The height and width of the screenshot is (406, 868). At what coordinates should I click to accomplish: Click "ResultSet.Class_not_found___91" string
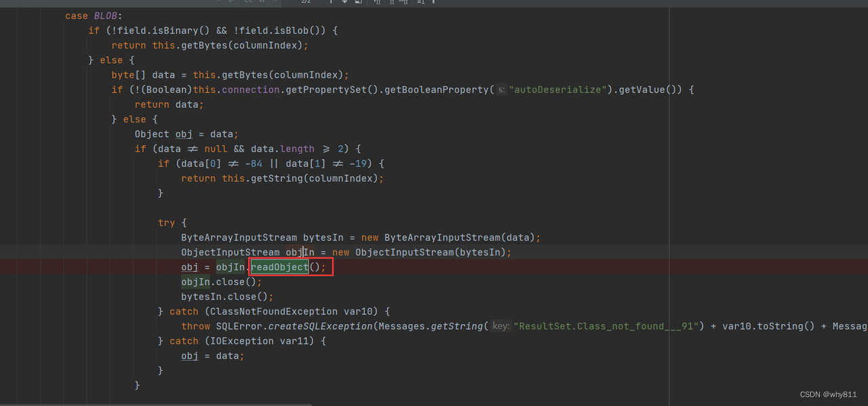pyautogui.click(x=606, y=327)
